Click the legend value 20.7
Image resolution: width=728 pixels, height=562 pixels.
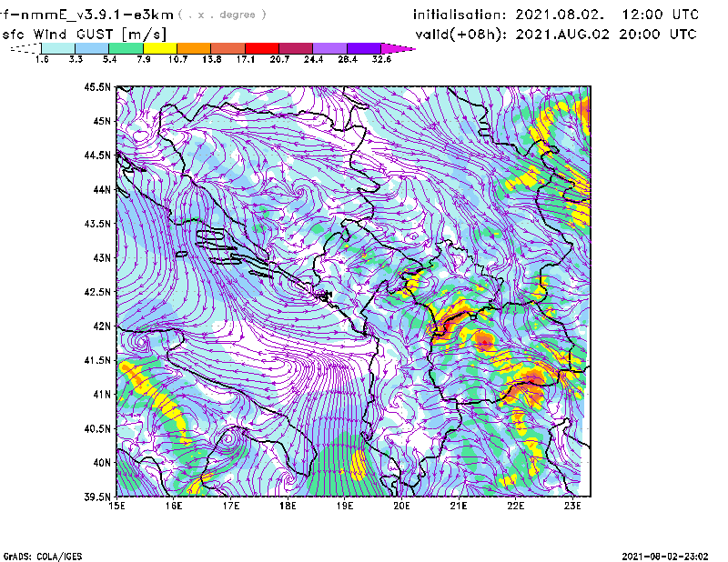pos(279,59)
